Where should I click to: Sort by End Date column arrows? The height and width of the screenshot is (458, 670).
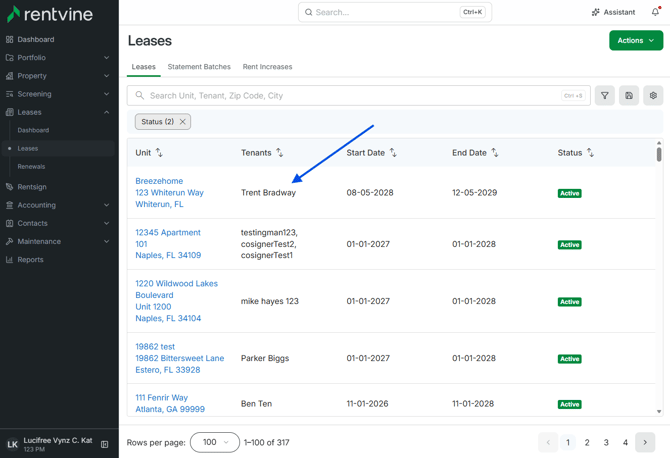[x=495, y=153]
